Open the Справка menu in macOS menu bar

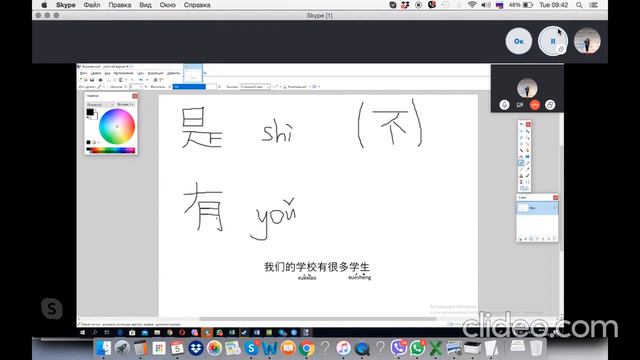[x=197, y=5]
